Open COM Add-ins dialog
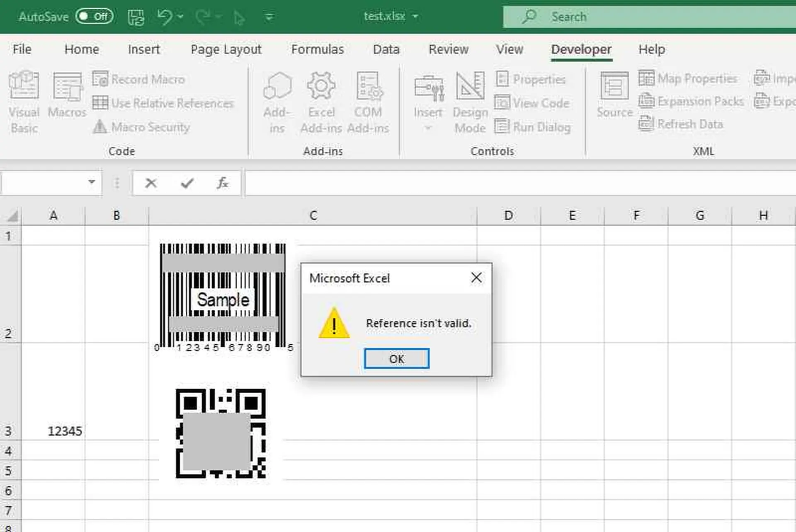This screenshot has height=532, width=796. point(368,102)
